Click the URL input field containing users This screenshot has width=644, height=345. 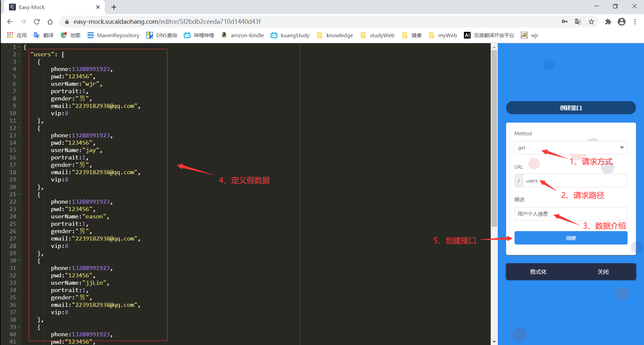coord(574,181)
